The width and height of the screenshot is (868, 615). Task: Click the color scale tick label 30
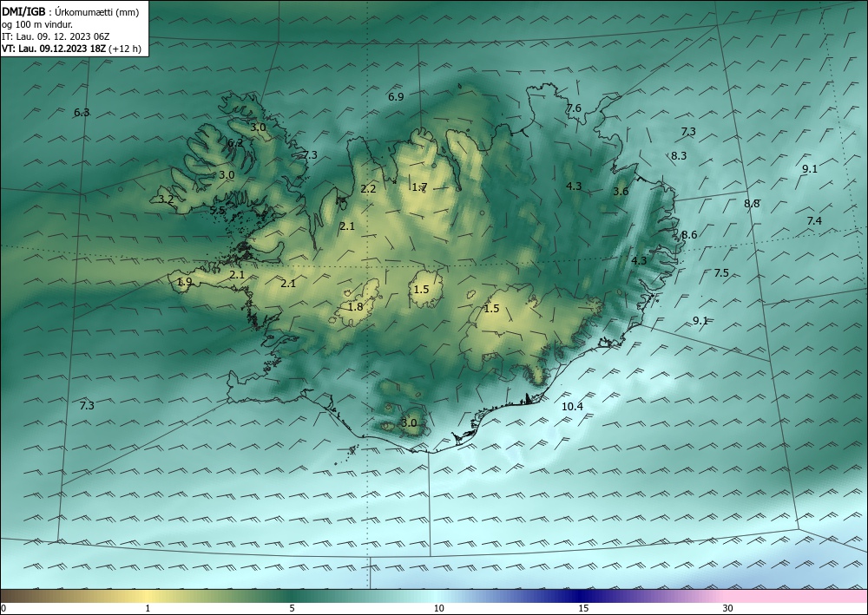point(728,609)
